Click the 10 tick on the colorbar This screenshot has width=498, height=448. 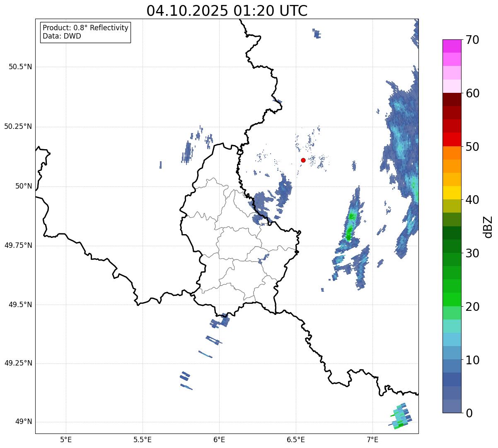(473, 360)
